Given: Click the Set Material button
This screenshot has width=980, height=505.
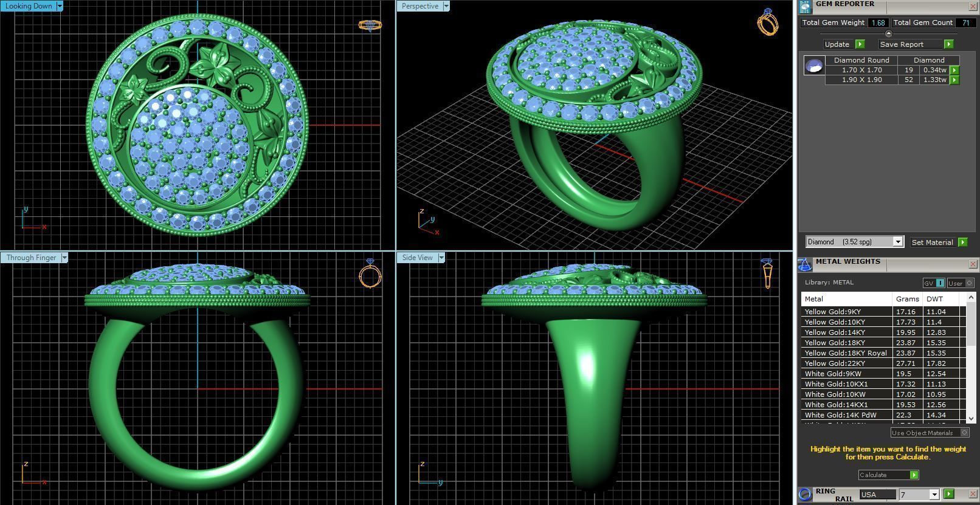Looking at the screenshot, I should pyautogui.click(x=933, y=242).
